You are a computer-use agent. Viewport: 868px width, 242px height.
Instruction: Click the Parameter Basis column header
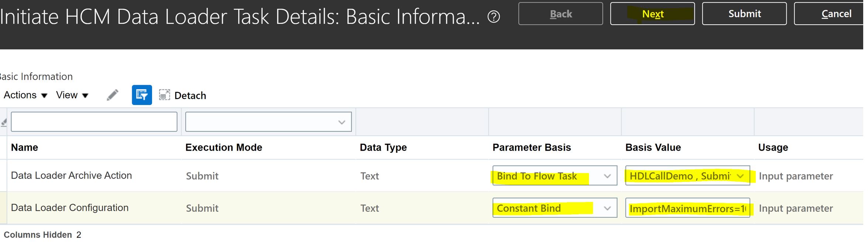pos(531,147)
